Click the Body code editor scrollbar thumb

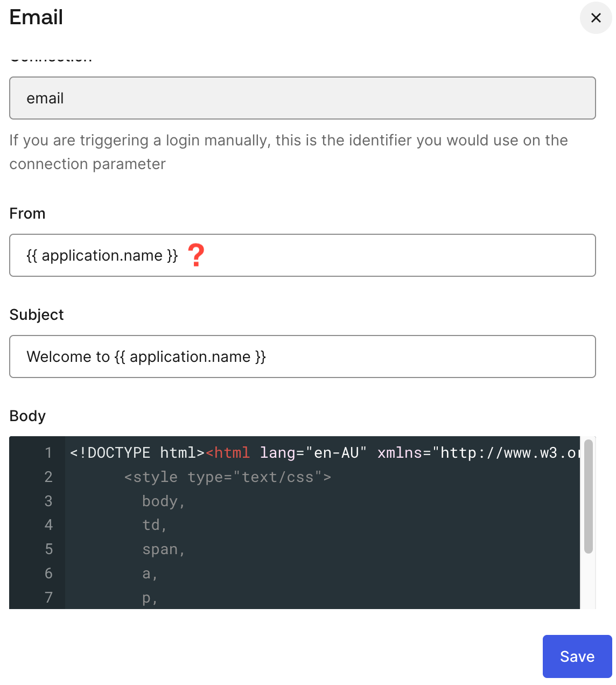pyautogui.click(x=589, y=497)
